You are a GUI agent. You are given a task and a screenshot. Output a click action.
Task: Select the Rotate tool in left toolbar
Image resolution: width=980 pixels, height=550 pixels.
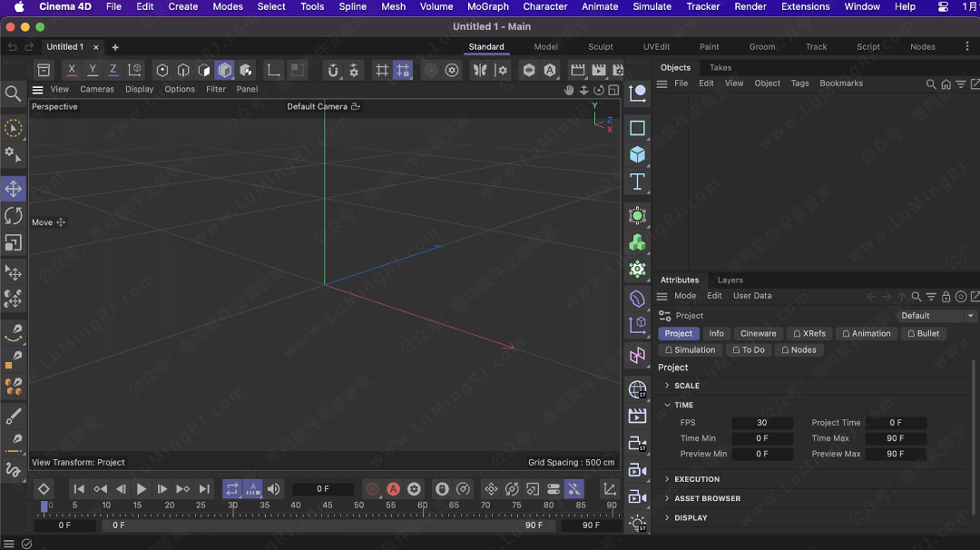tap(14, 215)
